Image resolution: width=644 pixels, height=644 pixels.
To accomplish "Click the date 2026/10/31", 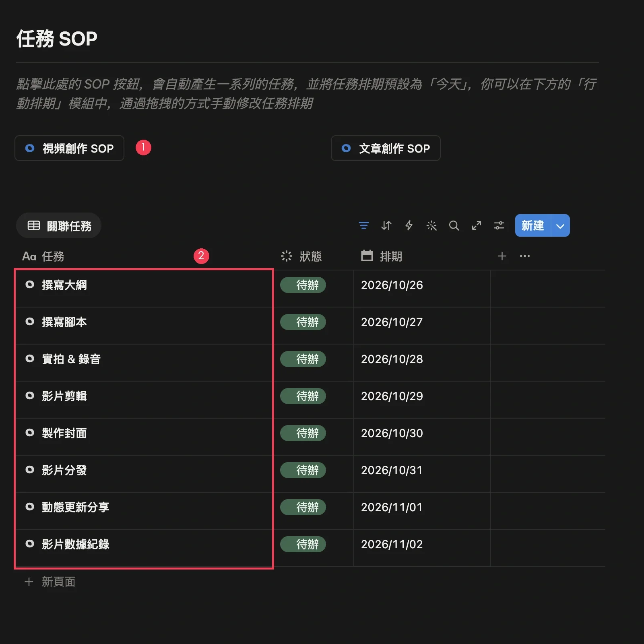I will click(392, 470).
